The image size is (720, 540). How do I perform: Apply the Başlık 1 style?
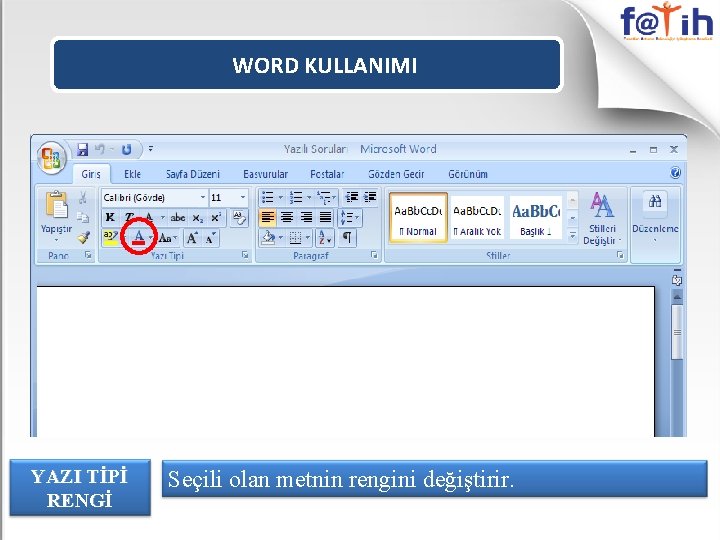536,218
